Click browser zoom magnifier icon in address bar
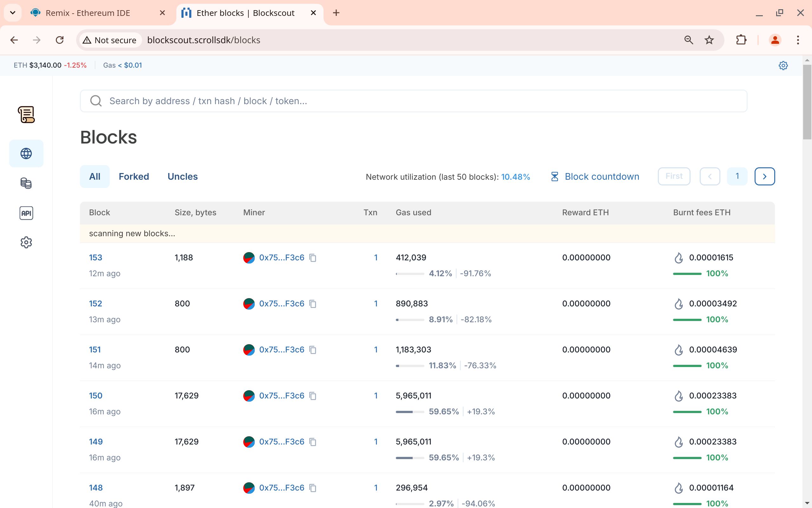The image size is (812, 508). [689, 40]
